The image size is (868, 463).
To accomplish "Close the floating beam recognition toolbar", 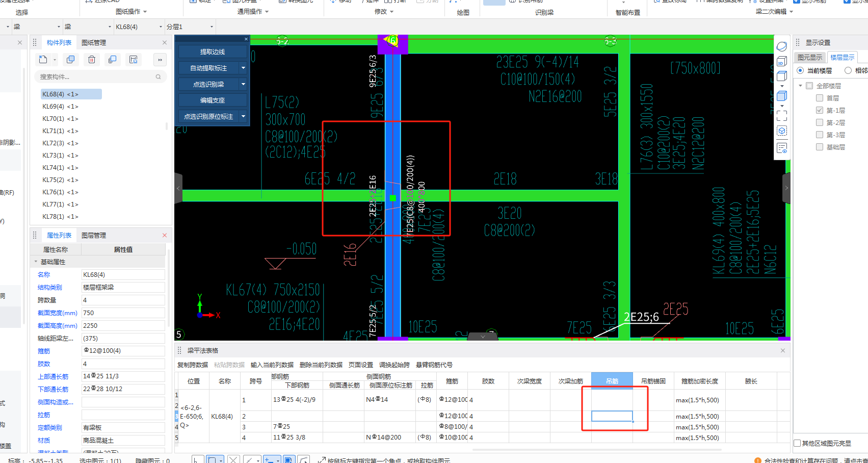I will click(x=246, y=39).
